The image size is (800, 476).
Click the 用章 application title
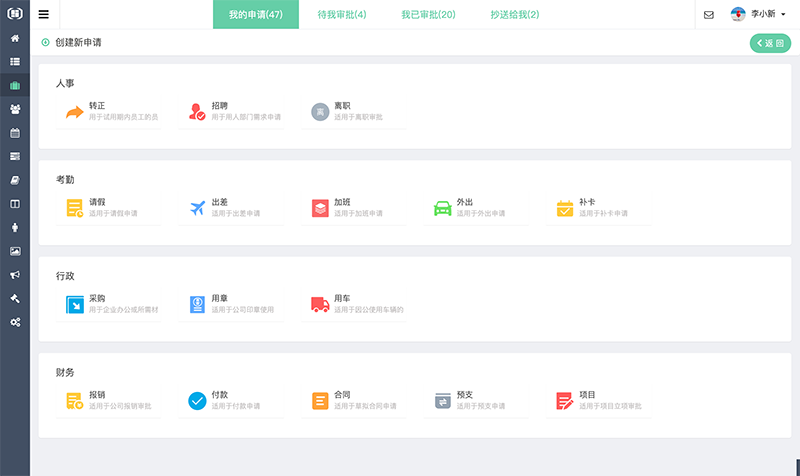[x=219, y=298]
